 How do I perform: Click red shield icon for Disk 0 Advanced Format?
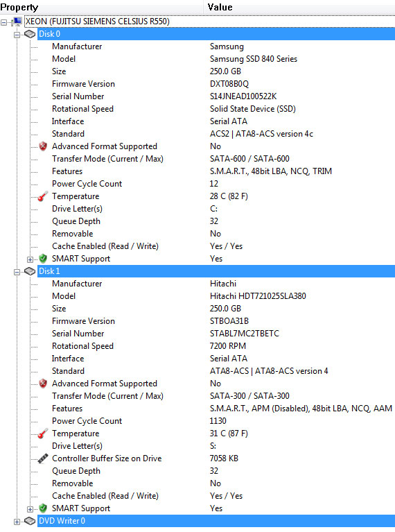tap(43, 146)
